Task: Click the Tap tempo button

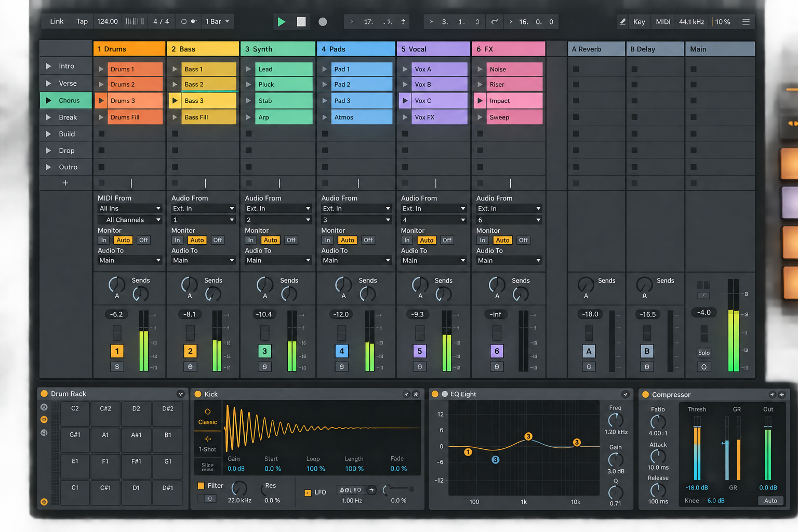Action: coord(82,22)
